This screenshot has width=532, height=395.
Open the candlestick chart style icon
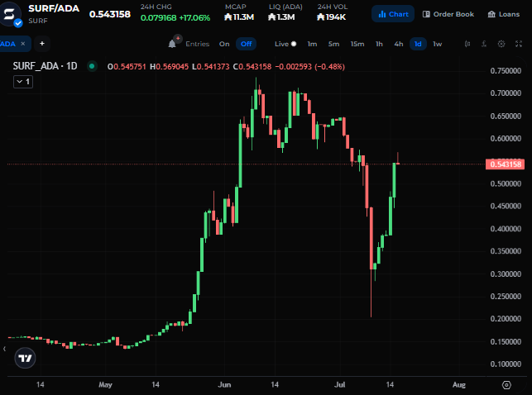(467, 44)
